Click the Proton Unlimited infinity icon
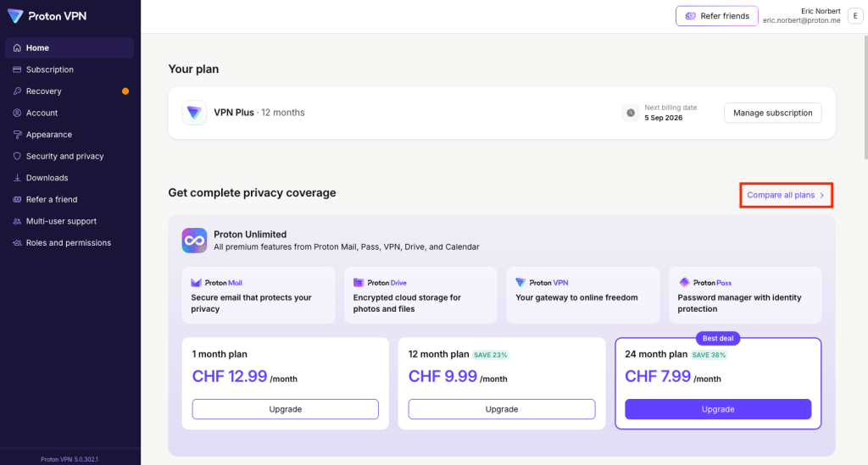The image size is (868, 465). point(194,241)
